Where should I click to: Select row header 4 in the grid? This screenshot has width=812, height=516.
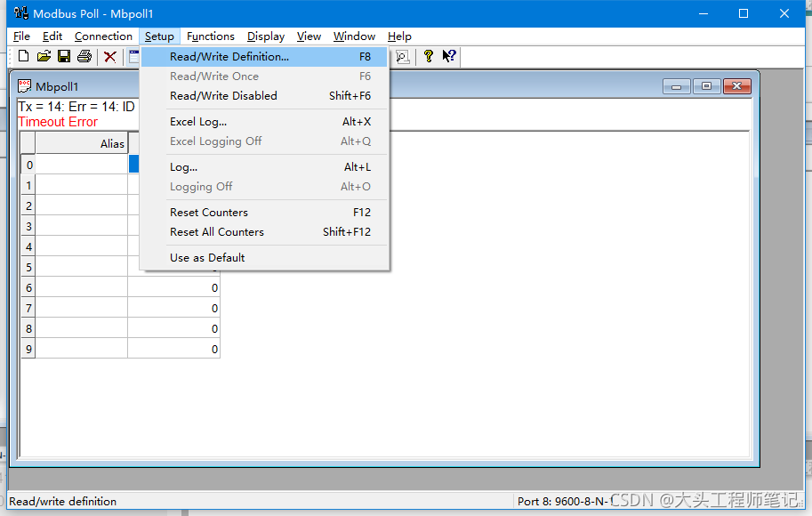tap(28, 246)
